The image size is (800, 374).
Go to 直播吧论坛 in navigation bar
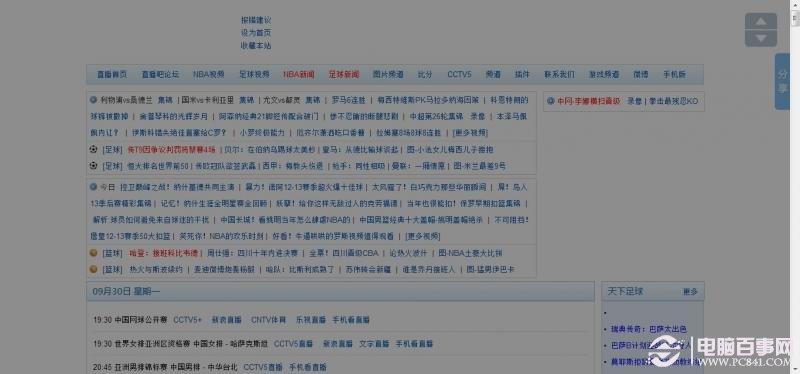coord(160,74)
